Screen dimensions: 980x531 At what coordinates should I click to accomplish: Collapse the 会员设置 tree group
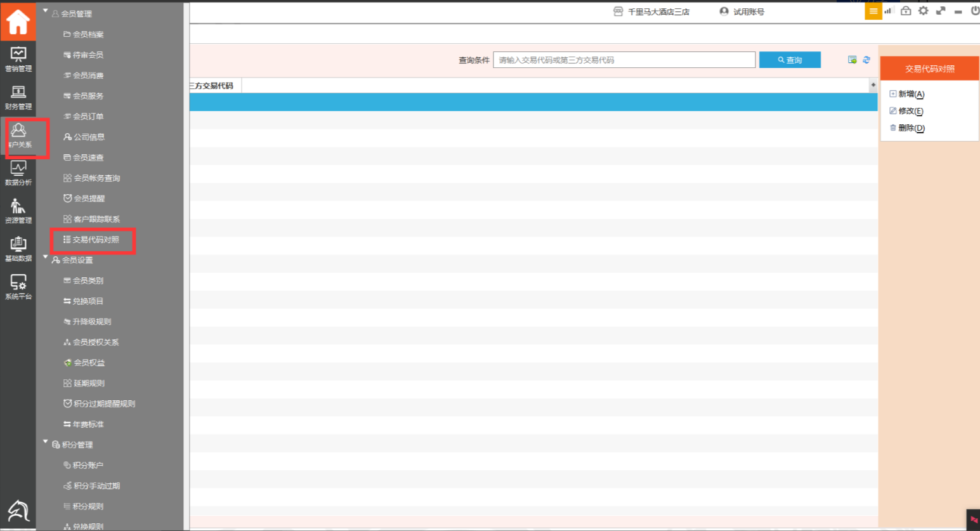click(46, 258)
